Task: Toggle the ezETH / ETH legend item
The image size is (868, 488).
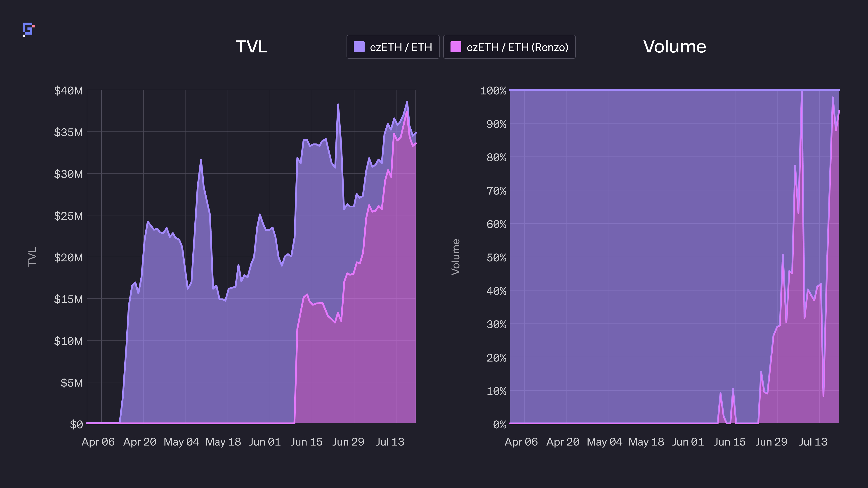Action: [x=393, y=47]
